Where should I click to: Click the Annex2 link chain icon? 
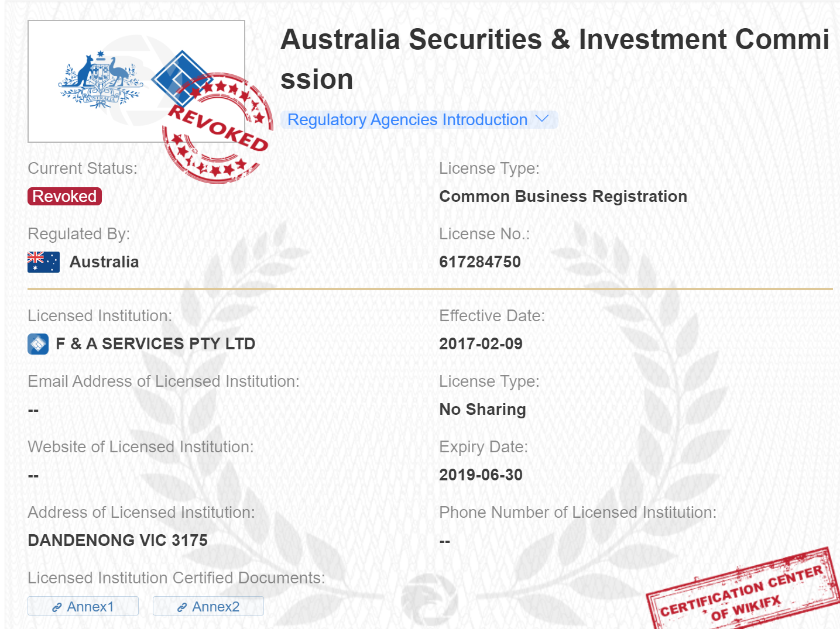point(182,607)
